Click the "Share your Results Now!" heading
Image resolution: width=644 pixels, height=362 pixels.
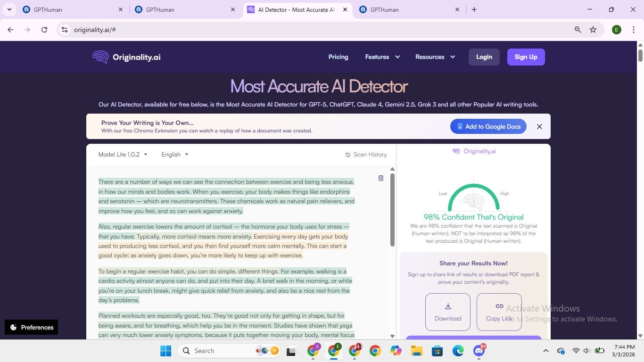473,263
